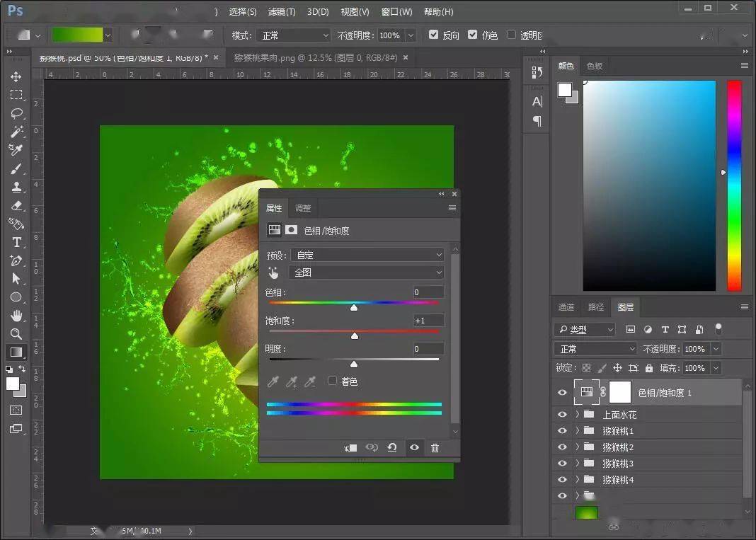Select the Magic Wand tool

16,132
